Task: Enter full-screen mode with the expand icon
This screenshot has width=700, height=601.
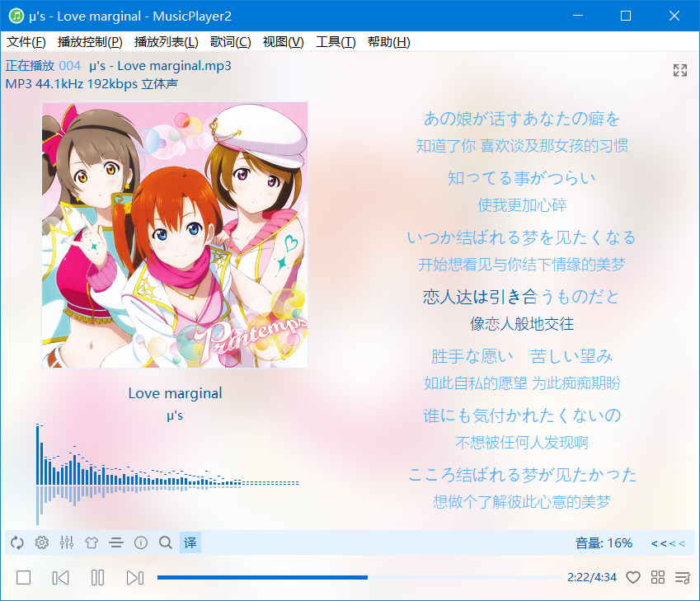Action: click(680, 70)
